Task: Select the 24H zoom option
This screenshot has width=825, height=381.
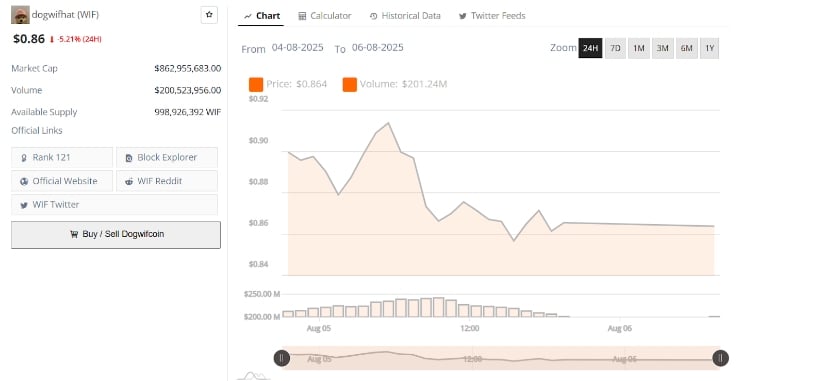Action: coord(590,48)
